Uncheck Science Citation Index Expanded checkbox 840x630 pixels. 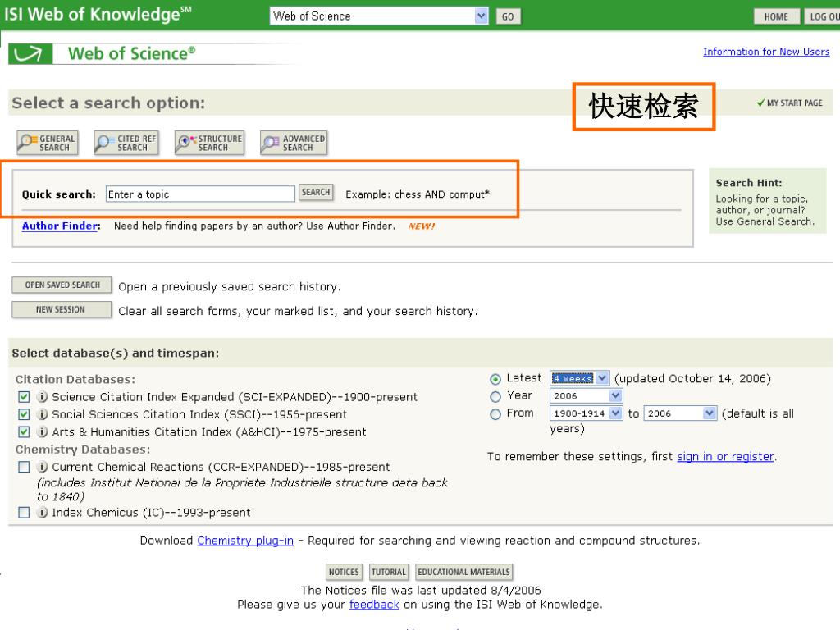(x=24, y=397)
